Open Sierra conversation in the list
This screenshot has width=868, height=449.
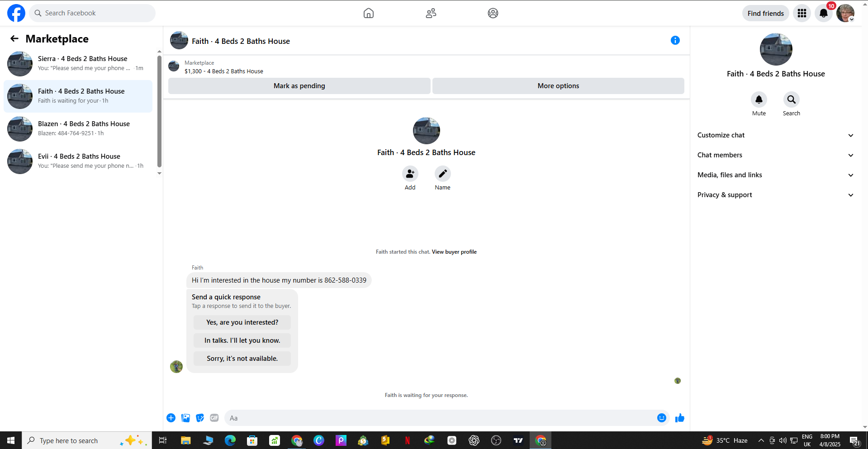(x=78, y=64)
